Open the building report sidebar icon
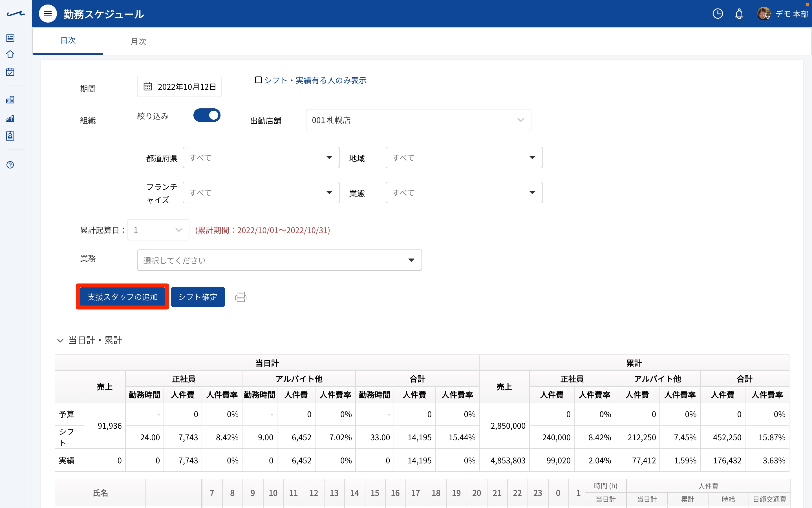This screenshot has height=508, width=812. 10,99
